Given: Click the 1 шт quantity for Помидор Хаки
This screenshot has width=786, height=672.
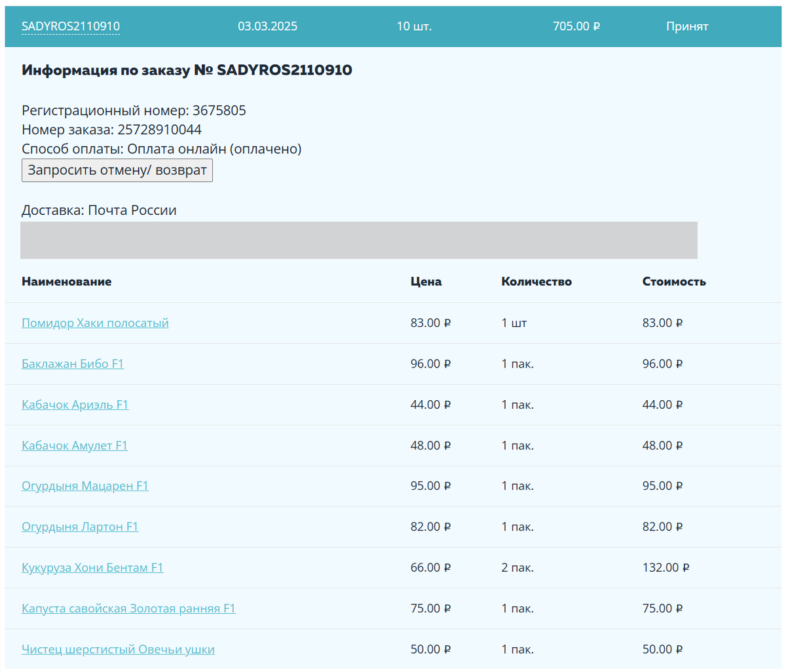Looking at the screenshot, I should pos(514,323).
